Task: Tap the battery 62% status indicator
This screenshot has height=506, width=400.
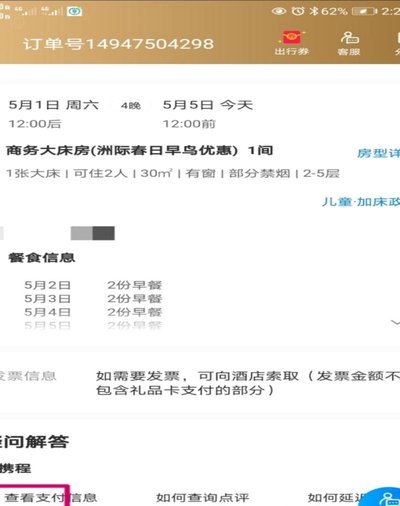Action: coord(349,11)
